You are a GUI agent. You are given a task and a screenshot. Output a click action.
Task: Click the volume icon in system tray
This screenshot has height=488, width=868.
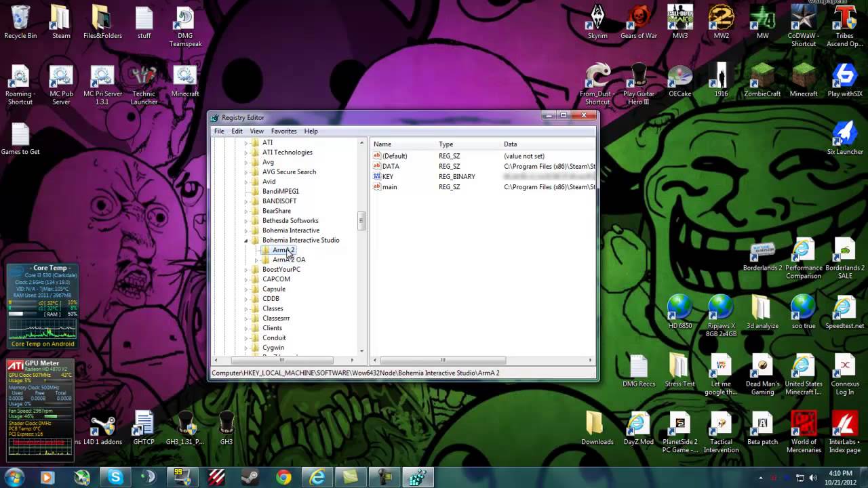click(813, 478)
